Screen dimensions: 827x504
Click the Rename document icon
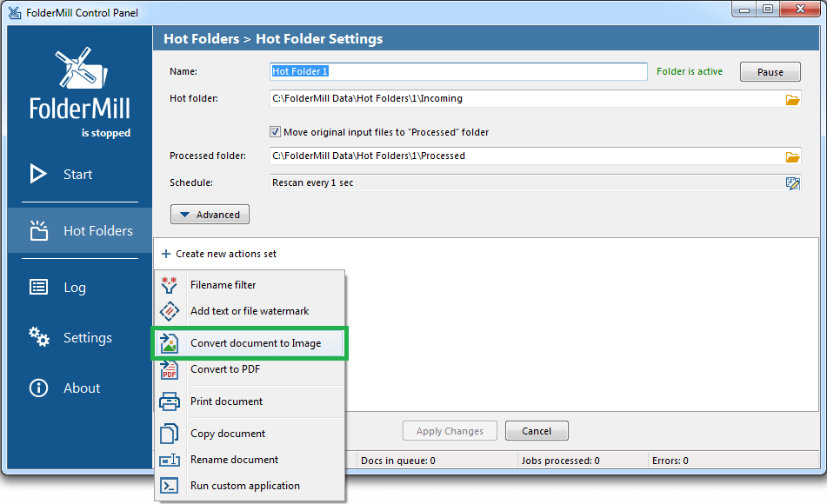(170, 460)
